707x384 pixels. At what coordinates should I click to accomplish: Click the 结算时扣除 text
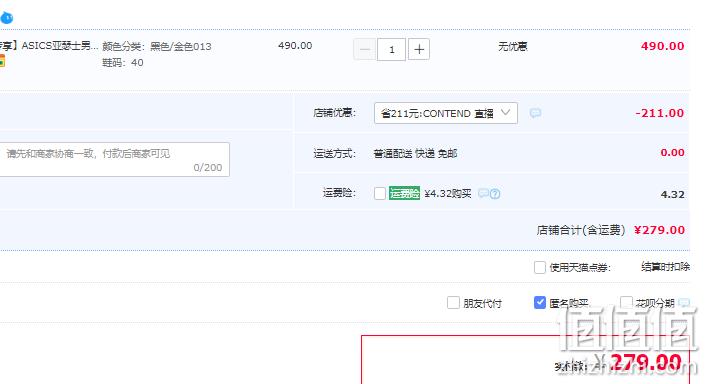point(666,267)
